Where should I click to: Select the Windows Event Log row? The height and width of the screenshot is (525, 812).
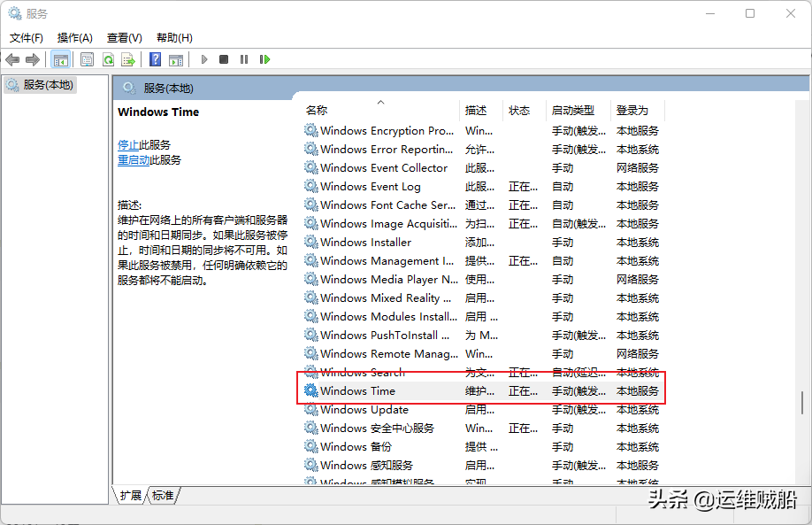coord(483,187)
